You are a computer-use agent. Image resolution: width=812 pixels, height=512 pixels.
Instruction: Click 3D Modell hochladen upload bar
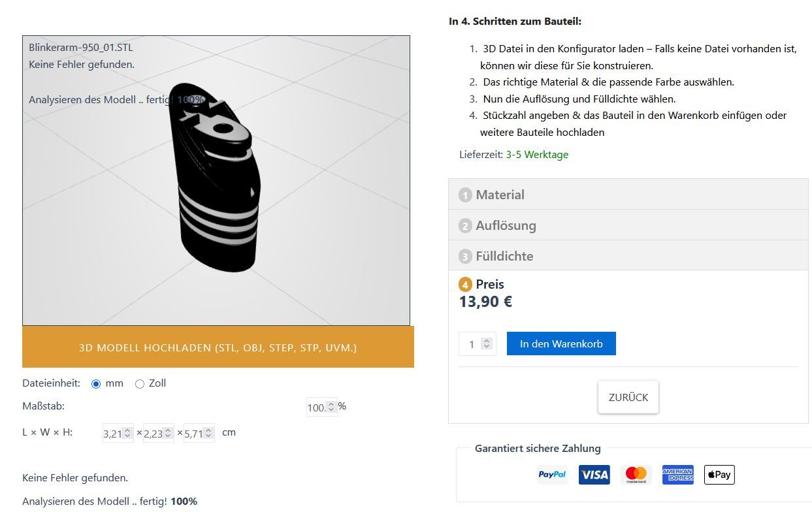pyautogui.click(x=218, y=347)
